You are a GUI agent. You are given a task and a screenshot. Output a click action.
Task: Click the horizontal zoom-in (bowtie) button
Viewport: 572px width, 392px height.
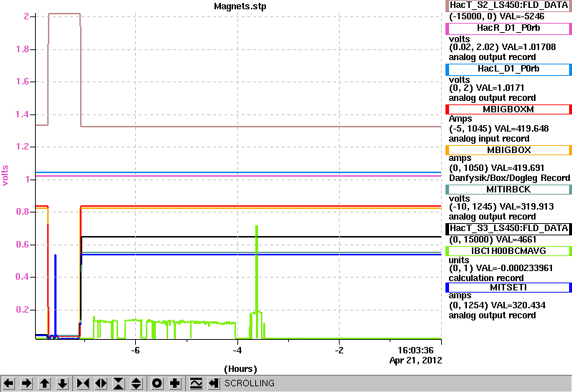point(83,383)
